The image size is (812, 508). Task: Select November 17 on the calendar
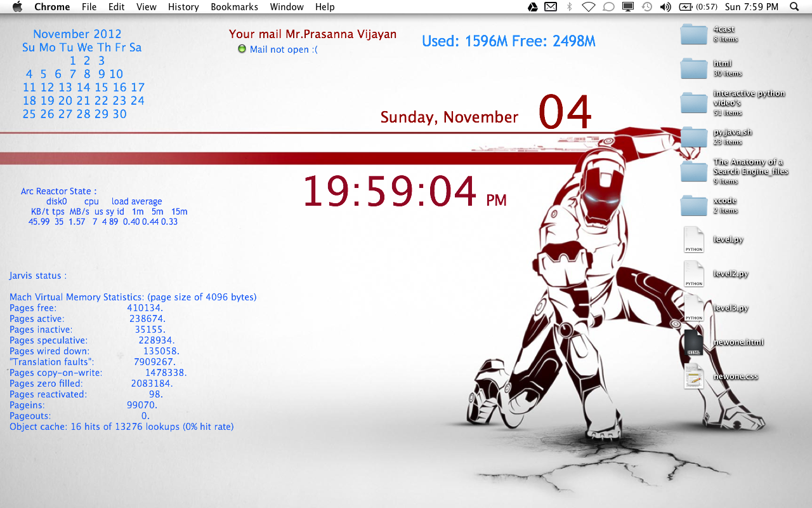137,87
